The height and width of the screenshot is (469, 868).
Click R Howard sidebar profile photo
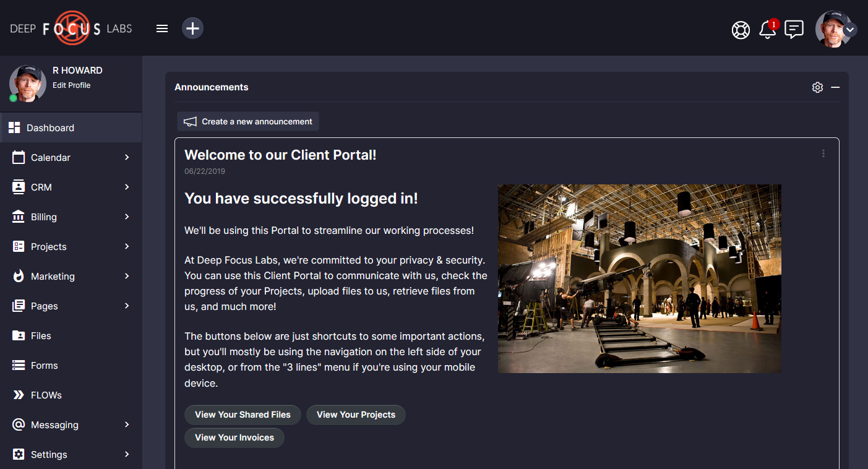(x=28, y=83)
